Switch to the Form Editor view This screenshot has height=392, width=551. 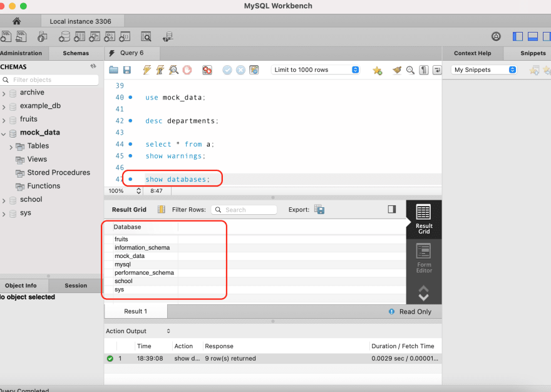[424, 258]
